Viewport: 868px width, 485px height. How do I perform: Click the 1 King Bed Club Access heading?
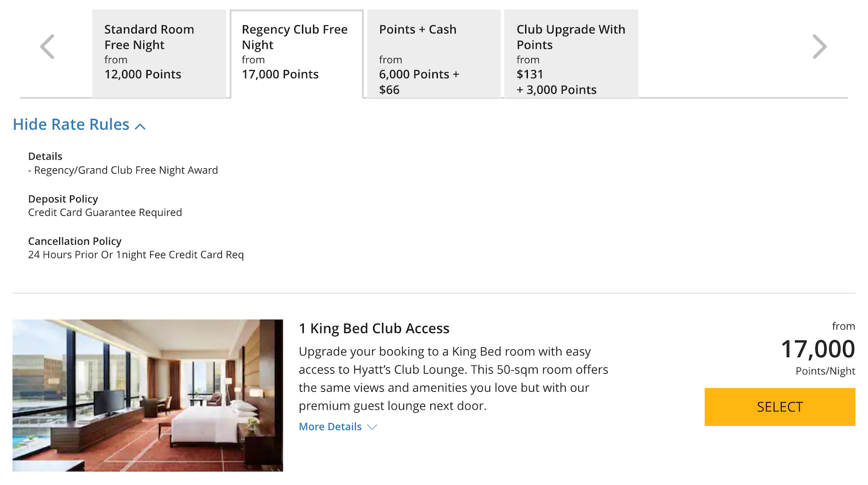[374, 328]
